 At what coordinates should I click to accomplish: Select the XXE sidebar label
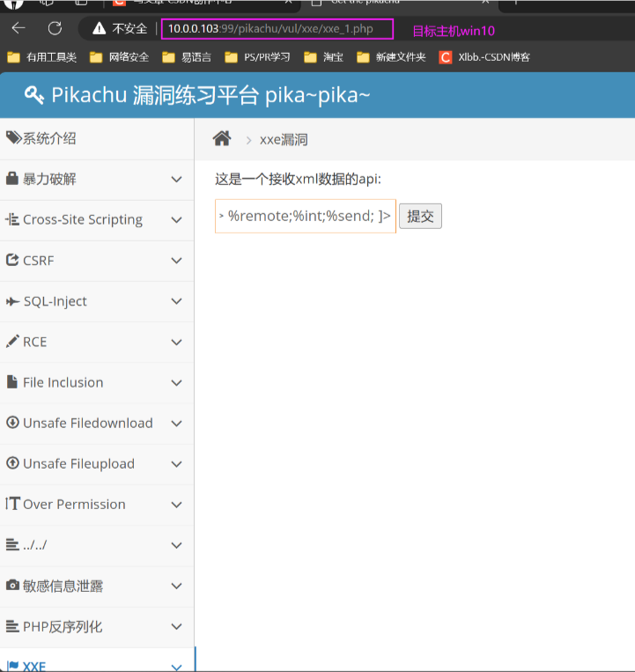coord(34,666)
